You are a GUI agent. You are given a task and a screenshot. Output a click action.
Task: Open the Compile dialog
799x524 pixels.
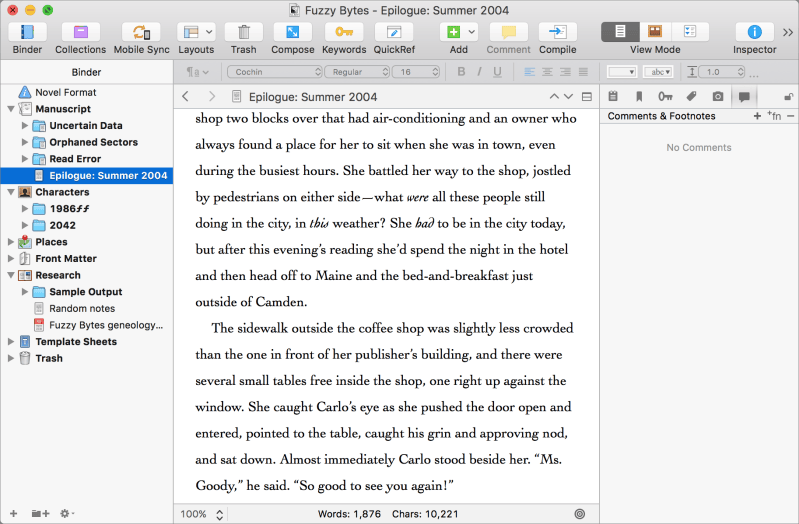point(557,32)
